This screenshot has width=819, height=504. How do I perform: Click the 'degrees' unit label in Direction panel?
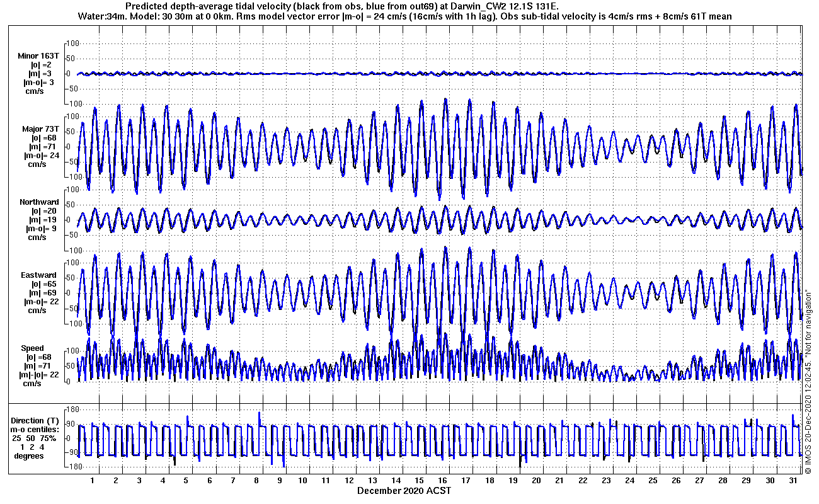point(28,456)
